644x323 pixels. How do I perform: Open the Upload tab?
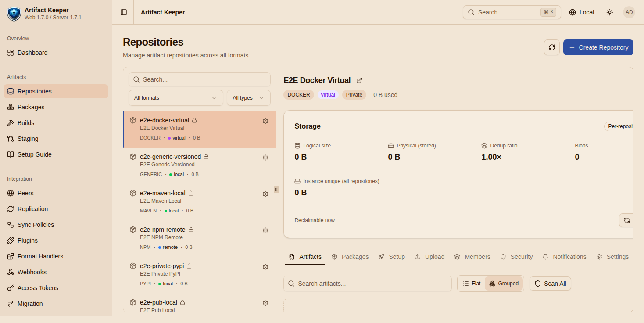coord(429,257)
